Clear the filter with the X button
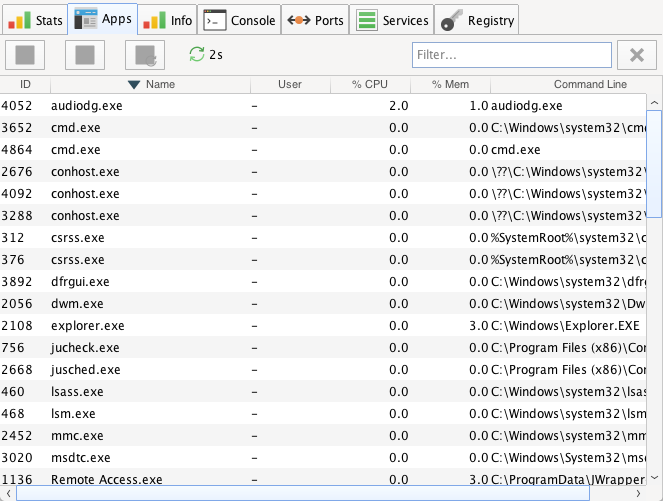This screenshot has height=501, width=663. 637,55
